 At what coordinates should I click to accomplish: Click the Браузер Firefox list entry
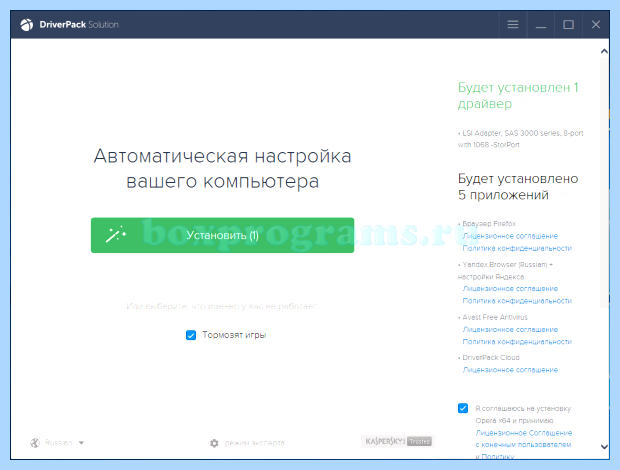tap(487, 224)
